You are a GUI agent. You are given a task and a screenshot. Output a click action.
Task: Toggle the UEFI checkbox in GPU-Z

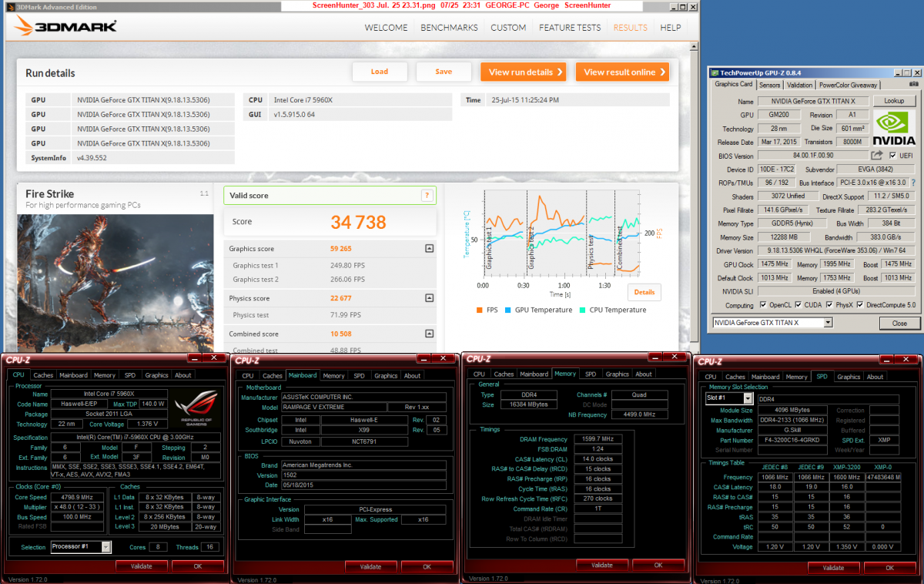pos(892,156)
